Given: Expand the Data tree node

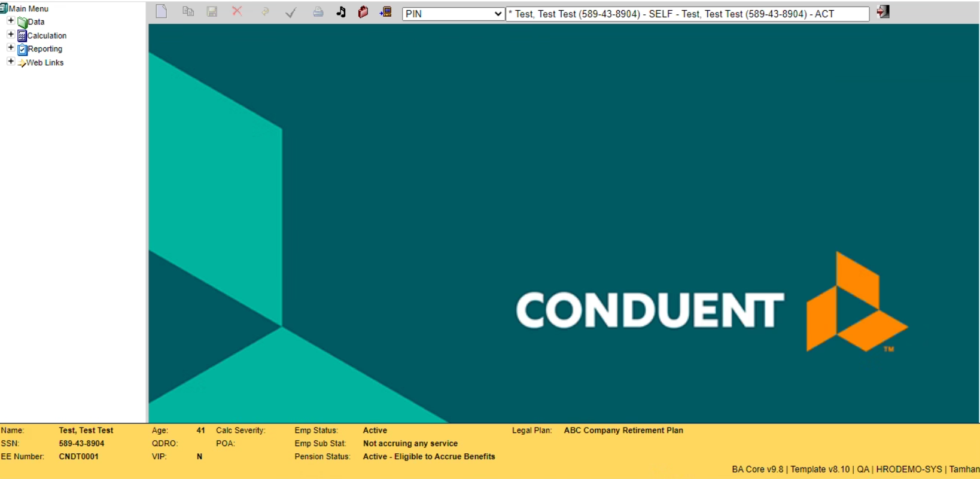Looking at the screenshot, I should (x=10, y=20).
